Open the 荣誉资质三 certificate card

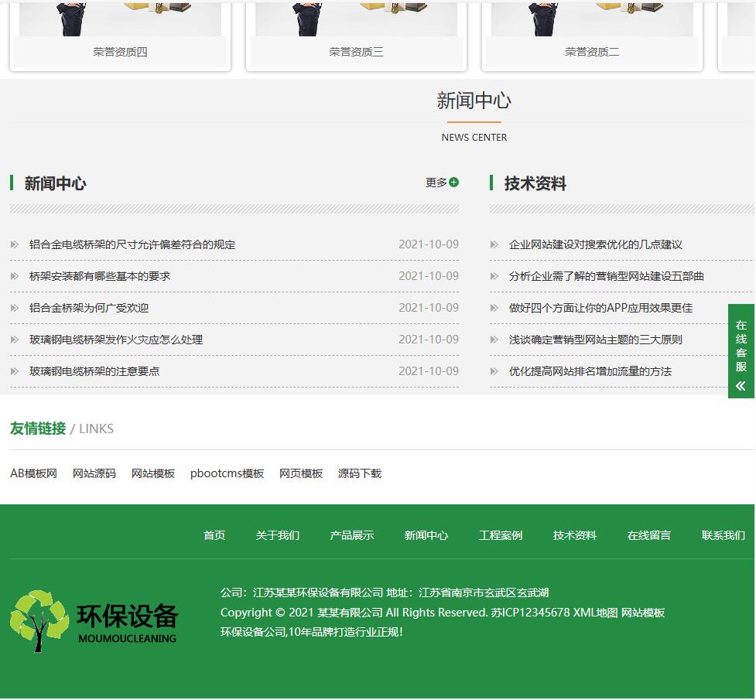356,36
